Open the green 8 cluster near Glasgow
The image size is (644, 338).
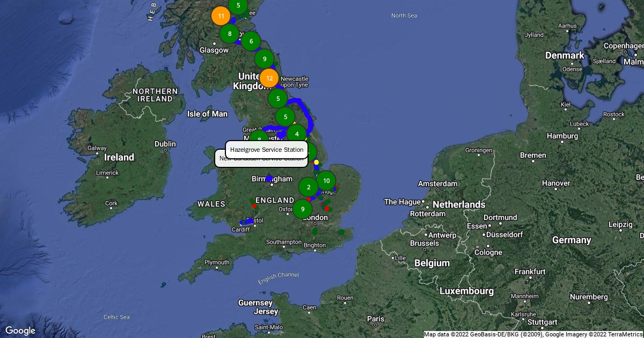(230, 34)
